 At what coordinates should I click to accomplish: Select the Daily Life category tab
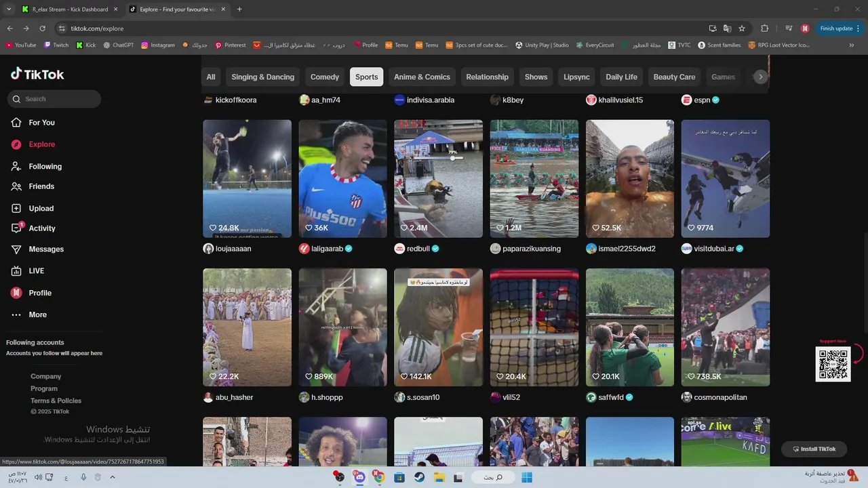(x=621, y=77)
